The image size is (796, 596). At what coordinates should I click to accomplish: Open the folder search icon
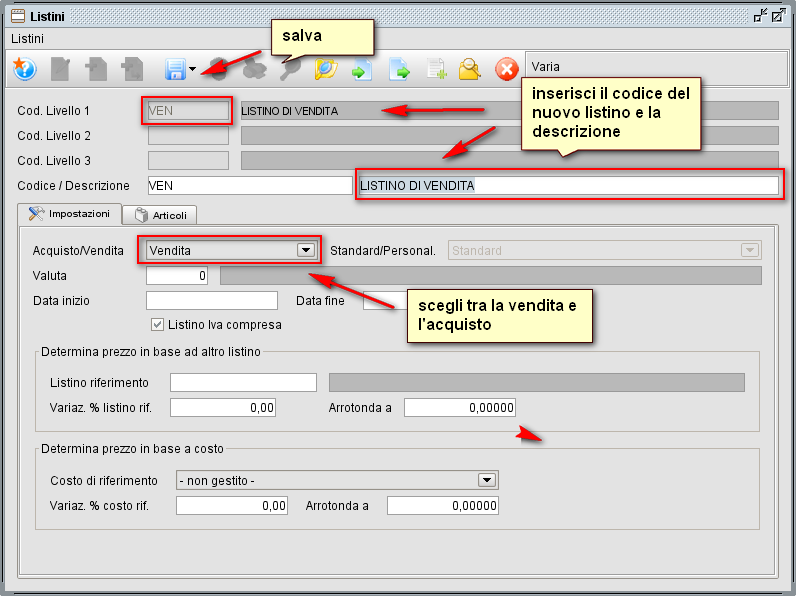point(326,69)
